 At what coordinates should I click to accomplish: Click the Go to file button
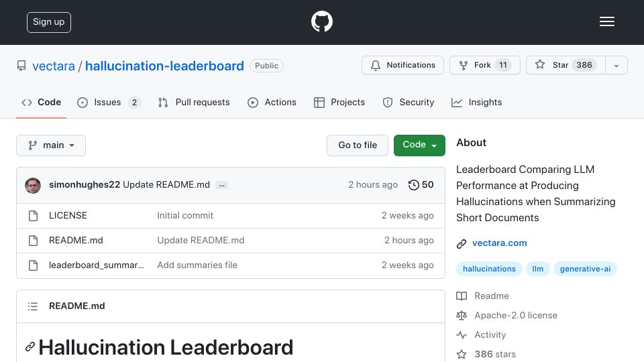358,145
